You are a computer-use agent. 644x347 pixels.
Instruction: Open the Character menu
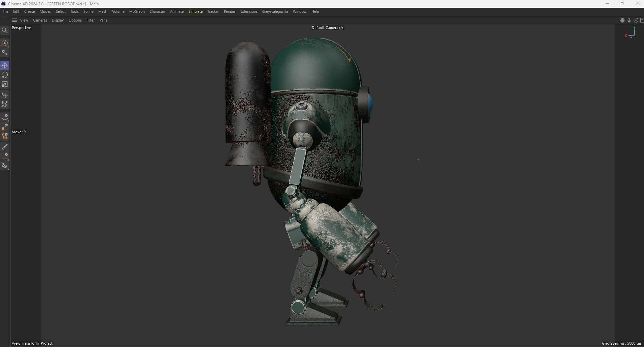point(157,11)
